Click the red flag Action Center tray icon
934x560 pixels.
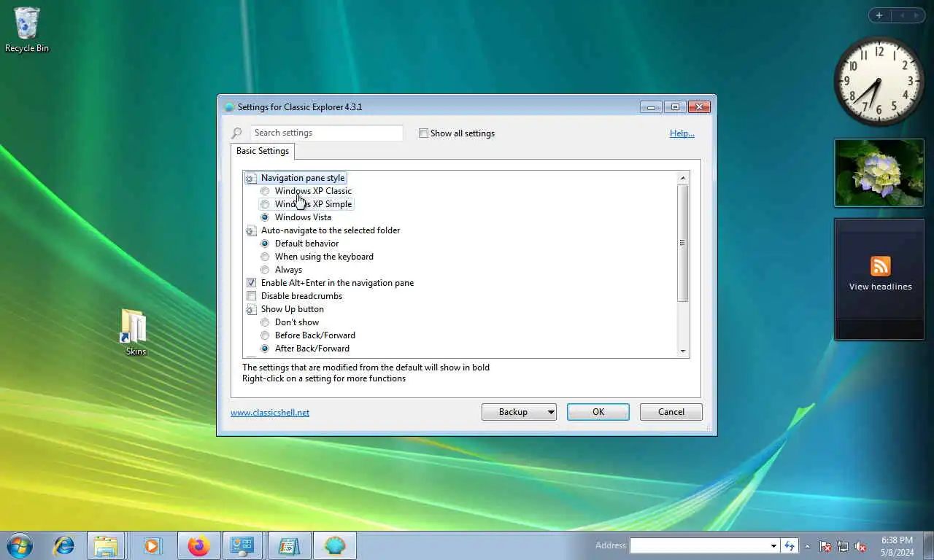(825, 545)
